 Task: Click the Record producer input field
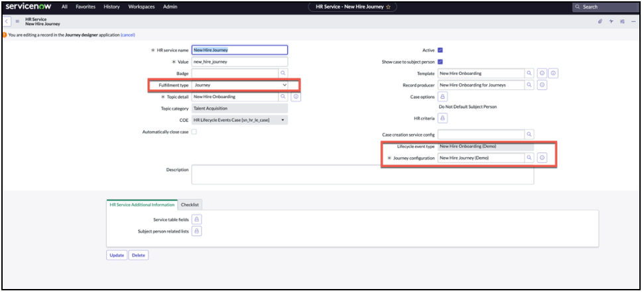point(482,85)
